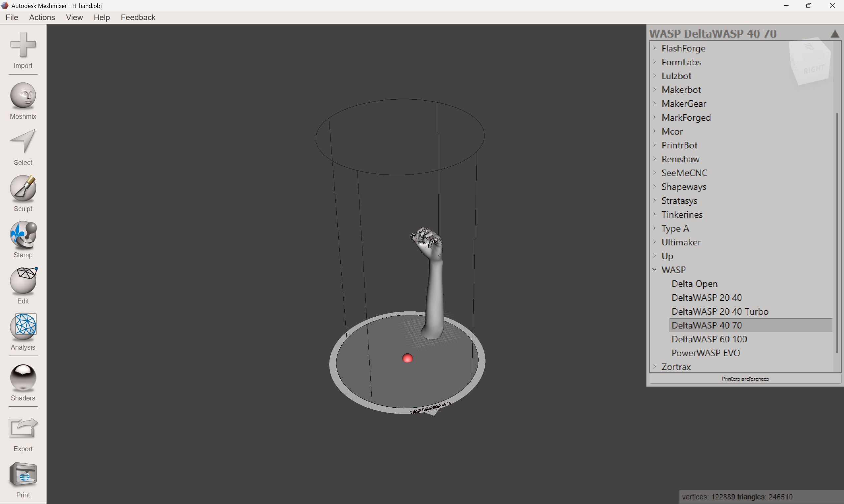The image size is (844, 504).
Task: Select the DeltaWASP 20 40 printer
Action: [x=706, y=298]
